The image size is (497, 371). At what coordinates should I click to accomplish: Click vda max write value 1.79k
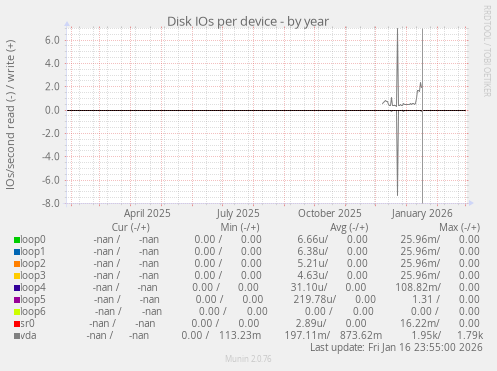(470, 335)
